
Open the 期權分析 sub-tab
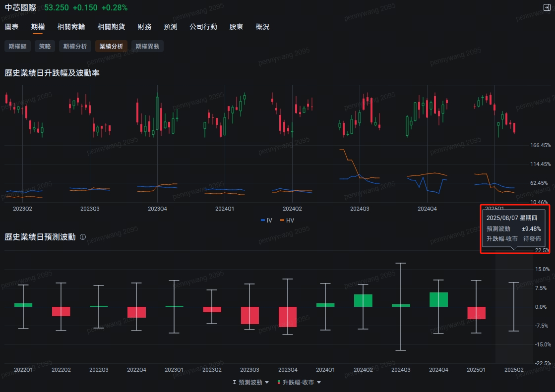click(75, 46)
